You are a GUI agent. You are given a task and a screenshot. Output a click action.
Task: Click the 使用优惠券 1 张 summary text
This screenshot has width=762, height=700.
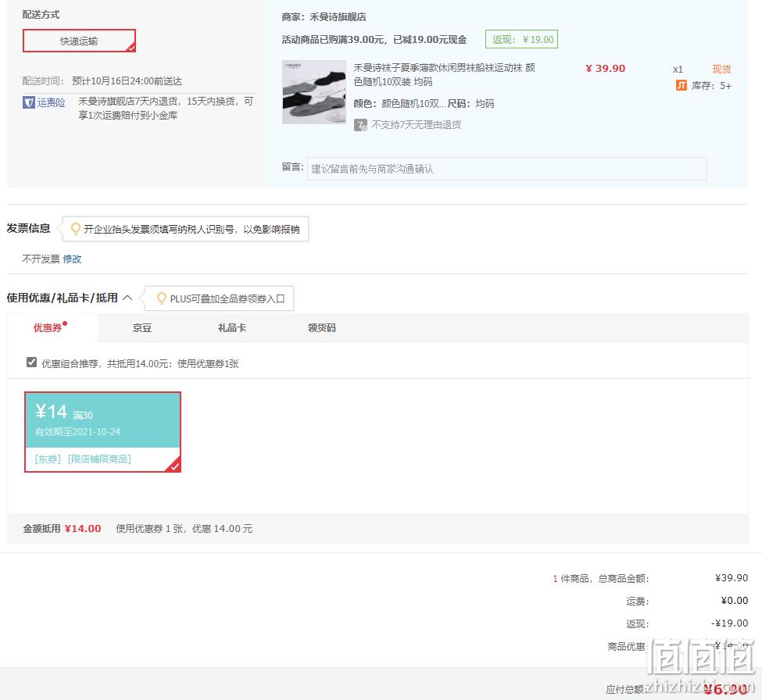184,529
